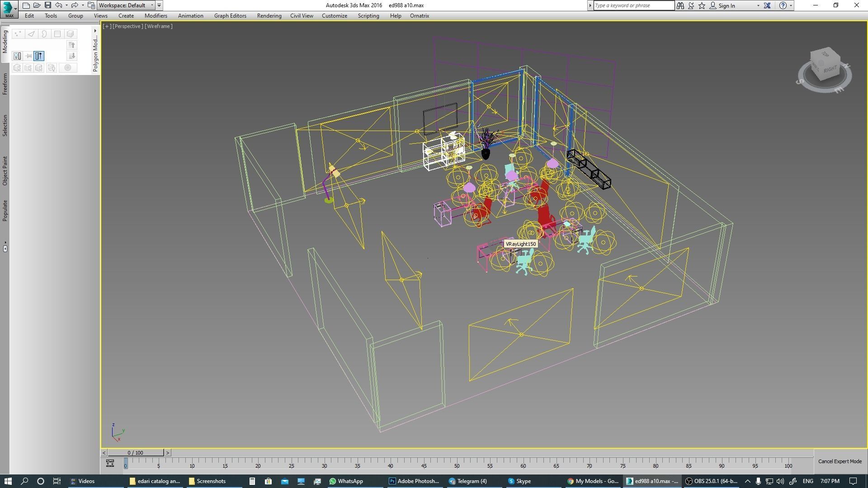Save the file with floppy disk icon

48,5
